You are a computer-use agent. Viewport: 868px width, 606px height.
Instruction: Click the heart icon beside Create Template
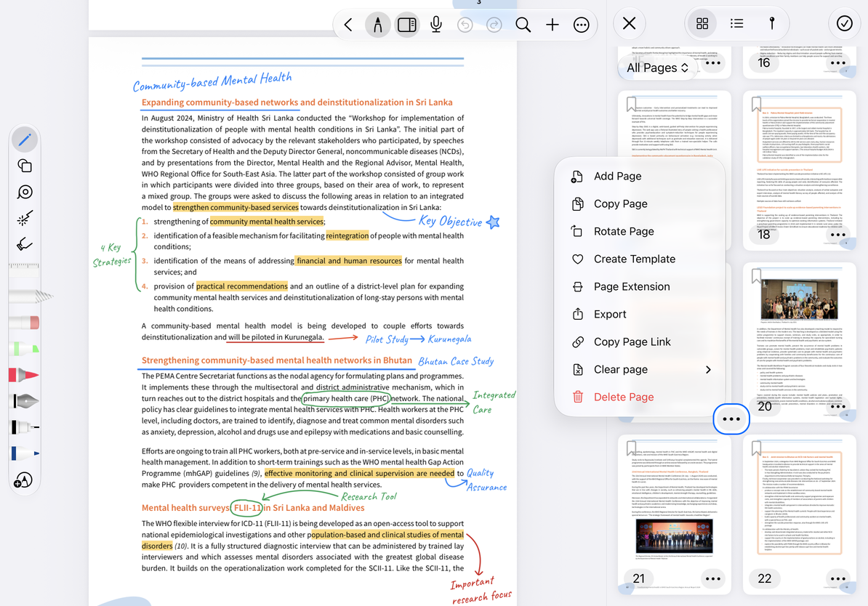click(x=577, y=259)
